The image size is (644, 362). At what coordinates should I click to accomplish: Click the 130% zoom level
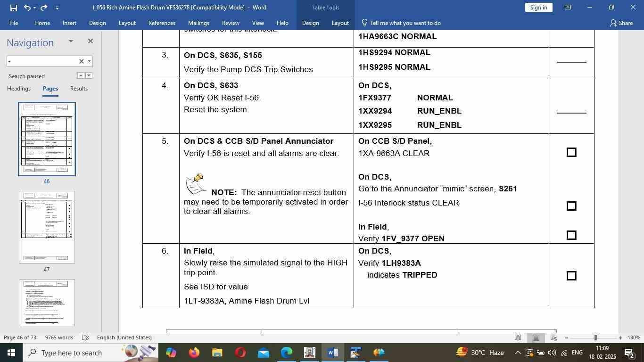point(634,337)
